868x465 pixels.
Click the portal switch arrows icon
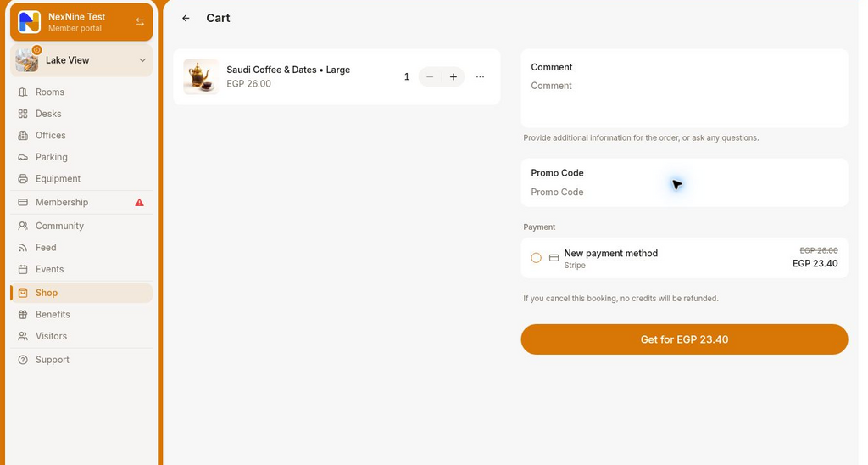pyautogui.click(x=140, y=21)
